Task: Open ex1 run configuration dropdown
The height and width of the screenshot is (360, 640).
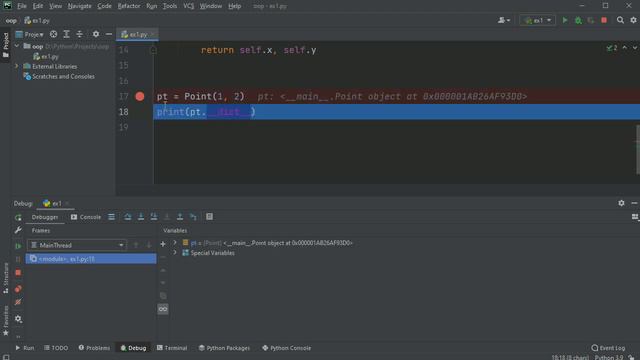Action: (x=538, y=20)
